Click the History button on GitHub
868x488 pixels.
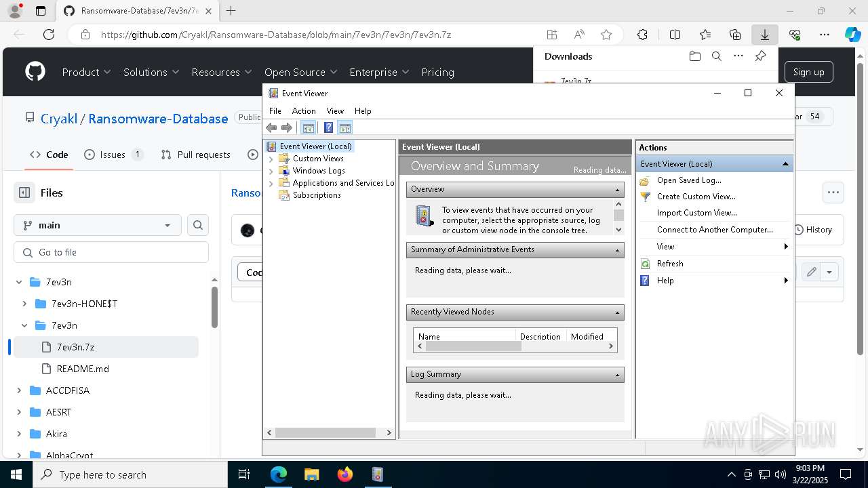(812, 230)
